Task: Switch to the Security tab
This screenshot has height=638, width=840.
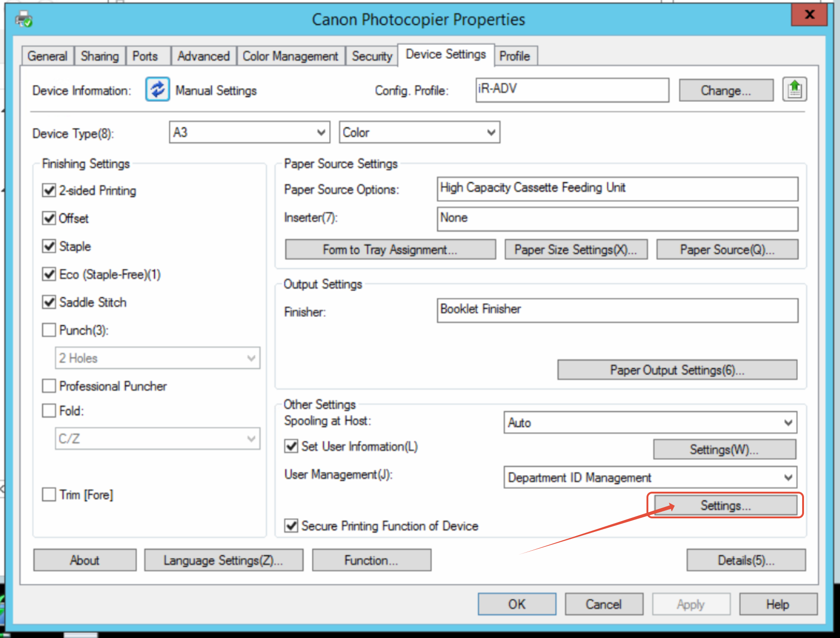Action: pyautogui.click(x=372, y=56)
